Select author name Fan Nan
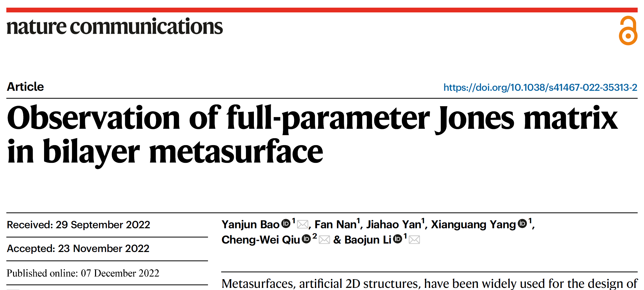The height and width of the screenshot is (290, 644). click(335, 225)
